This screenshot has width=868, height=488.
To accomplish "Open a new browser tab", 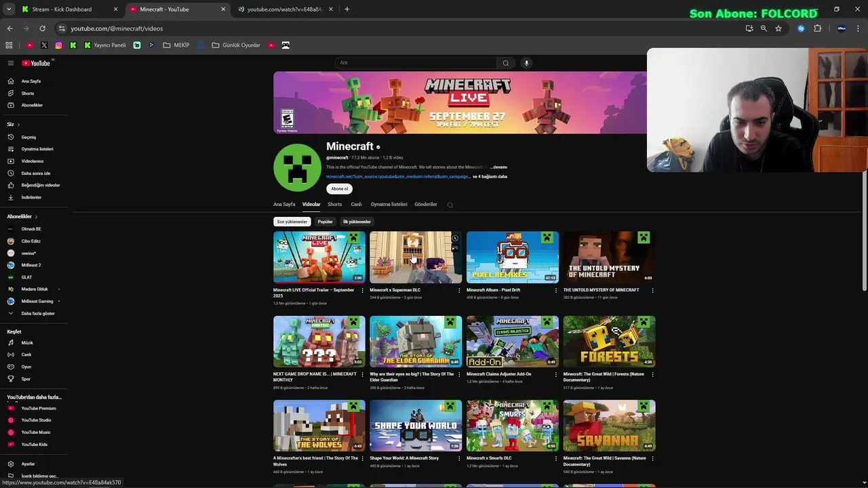I will [x=347, y=9].
